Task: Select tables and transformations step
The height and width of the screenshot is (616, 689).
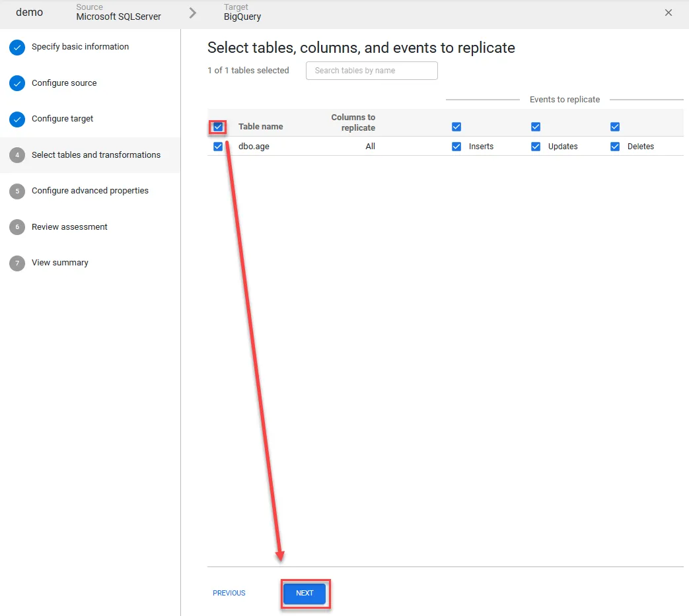Action: pyautogui.click(x=96, y=155)
